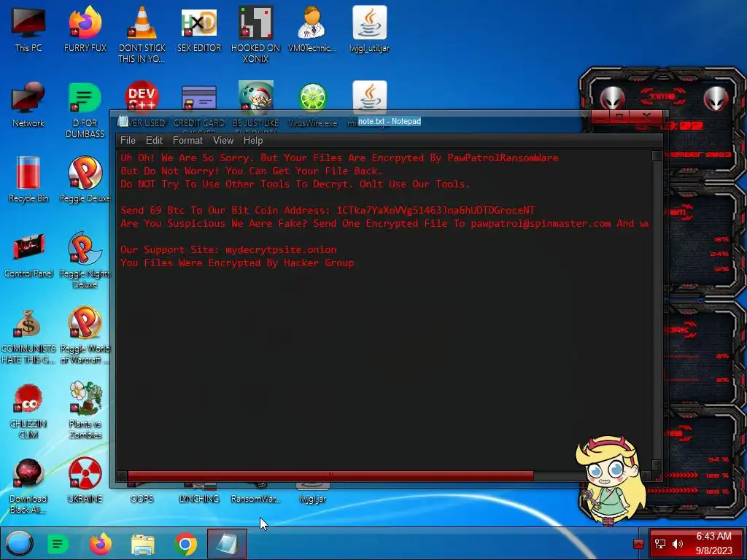The height and width of the screenshot is (560, 747).
Task: Open the LimeWire green lime icon
Action: (x=312, y=96)
